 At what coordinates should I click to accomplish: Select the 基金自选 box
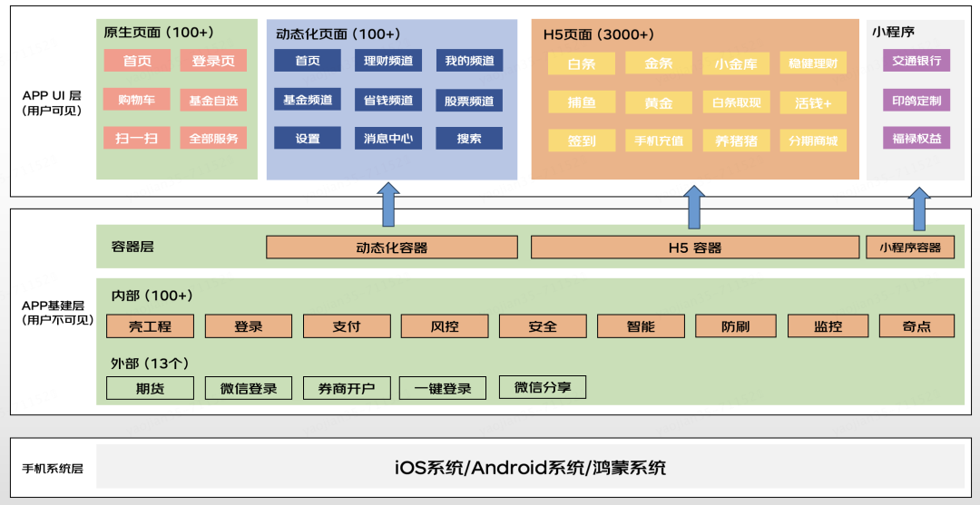coord(213,100)
